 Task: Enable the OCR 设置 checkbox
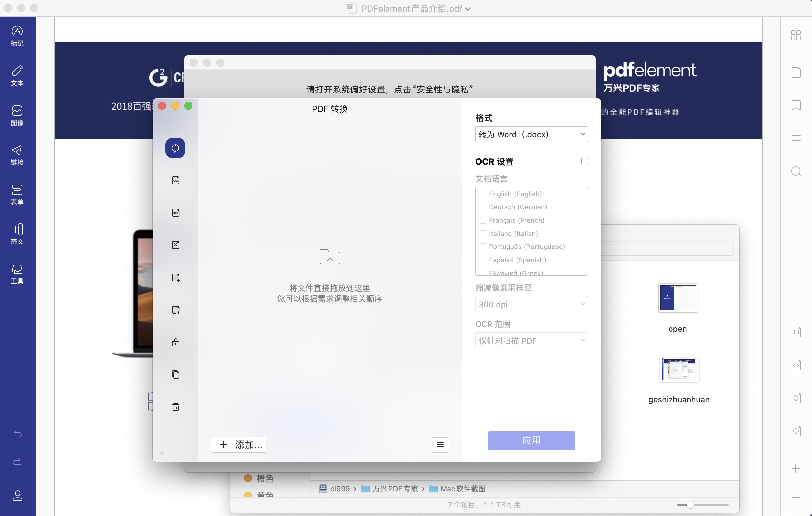584,161
